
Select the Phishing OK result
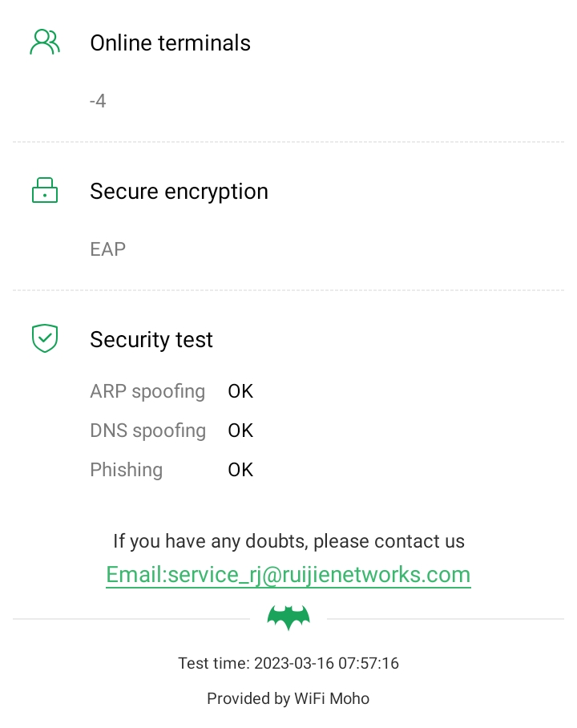pyautogui.click(x=240, y=470)
